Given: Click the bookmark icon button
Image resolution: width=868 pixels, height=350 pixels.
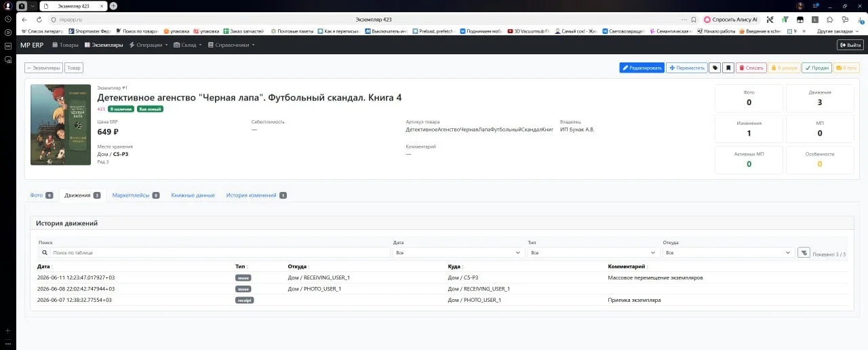Looking at the screenshot, I should point(728,68).
